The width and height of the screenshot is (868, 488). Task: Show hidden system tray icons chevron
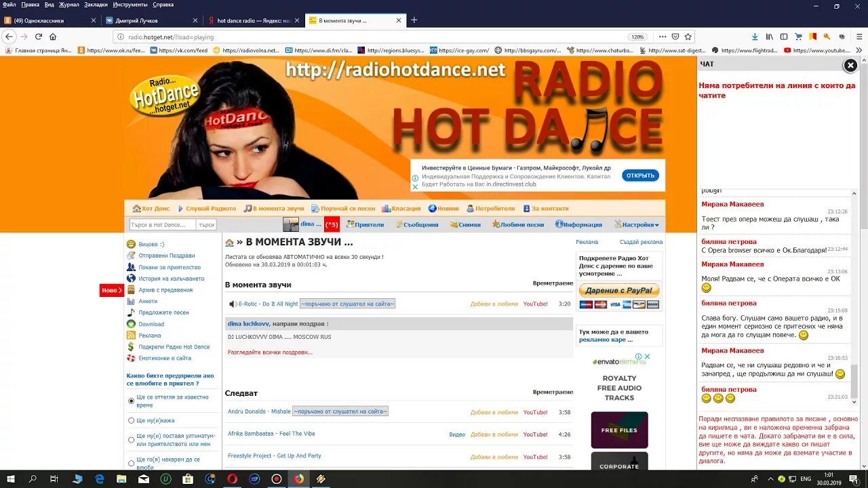(x=772, y=479)
